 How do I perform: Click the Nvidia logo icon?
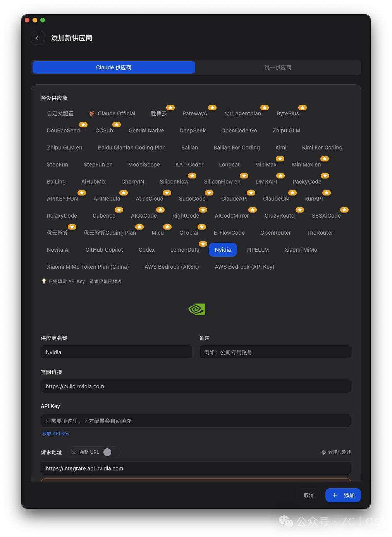(196, 309)
